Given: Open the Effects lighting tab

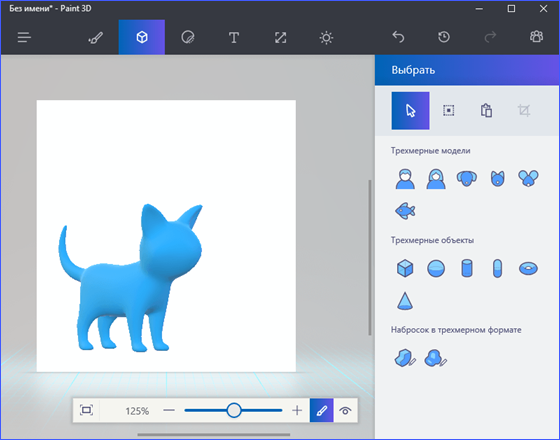Looking at the screenshot, I should click(x=326, y=38).
